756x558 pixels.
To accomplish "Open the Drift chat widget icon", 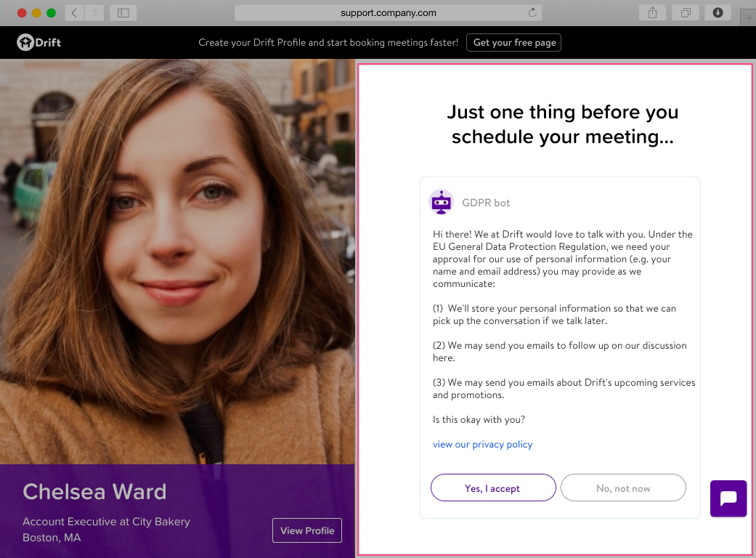I will click(x=728, y=498).
